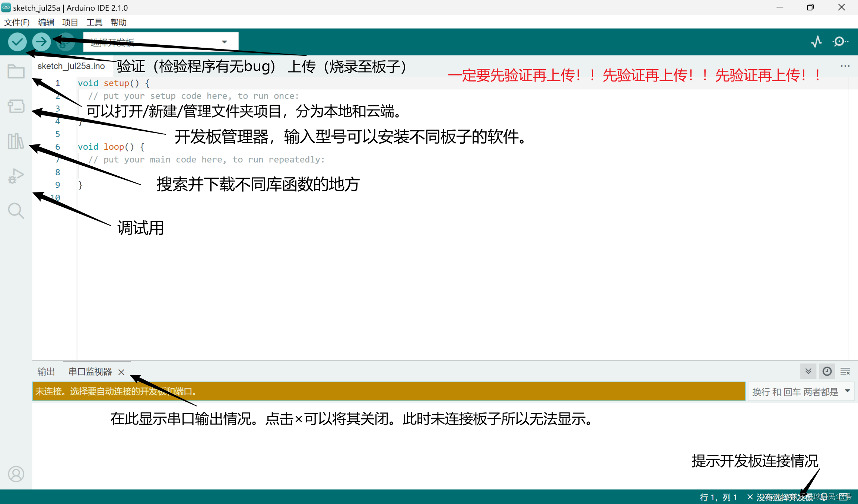Screen dimensions: 858x504
Task: Open the Debug sidebar panel icon
Action: [x=16, y=176]
